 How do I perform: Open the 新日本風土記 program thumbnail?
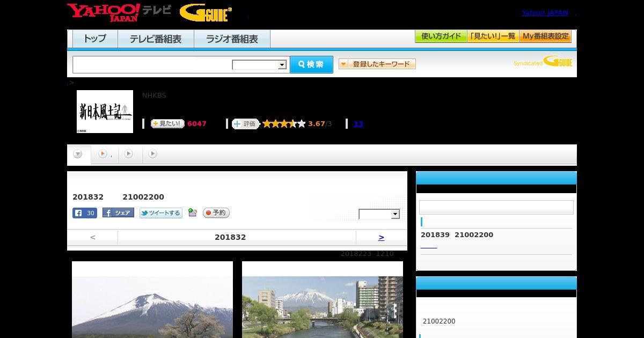(x=105, y=112)
